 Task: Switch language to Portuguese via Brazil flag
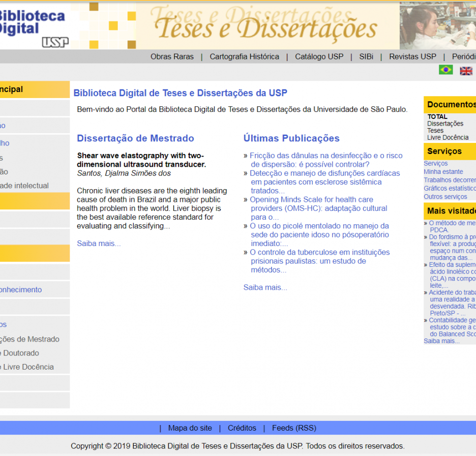pos(445,70)
